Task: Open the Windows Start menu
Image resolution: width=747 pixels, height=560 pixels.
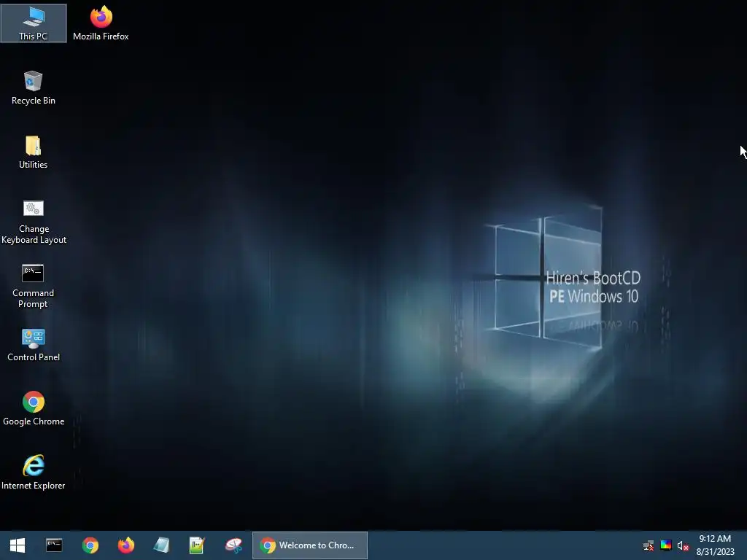Action: coord(18,545)
